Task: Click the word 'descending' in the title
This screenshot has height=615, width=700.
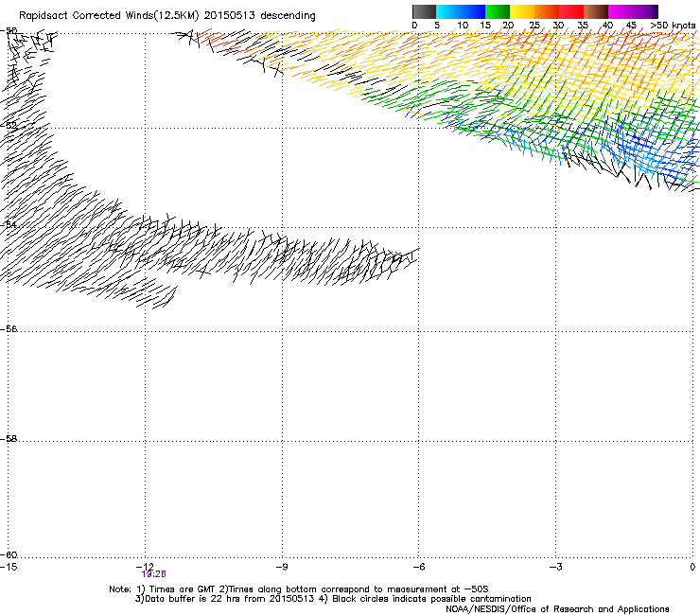Action: tap(288, 16)
